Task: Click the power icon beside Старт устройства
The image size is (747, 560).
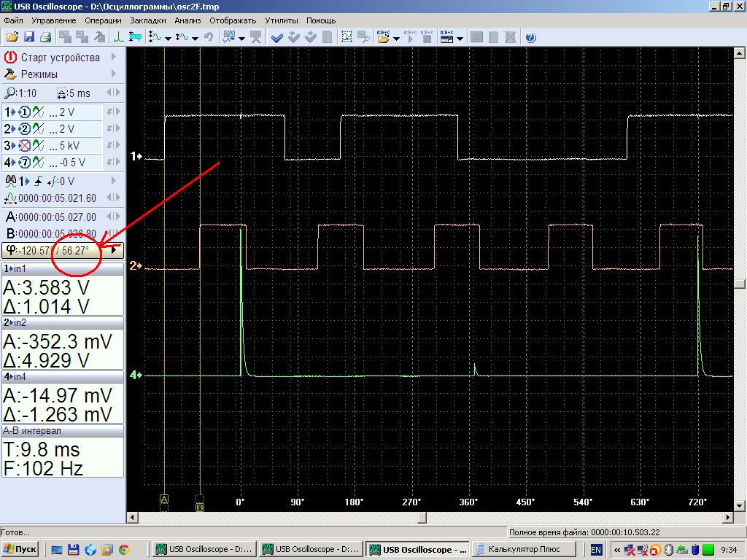Action: 10,57
